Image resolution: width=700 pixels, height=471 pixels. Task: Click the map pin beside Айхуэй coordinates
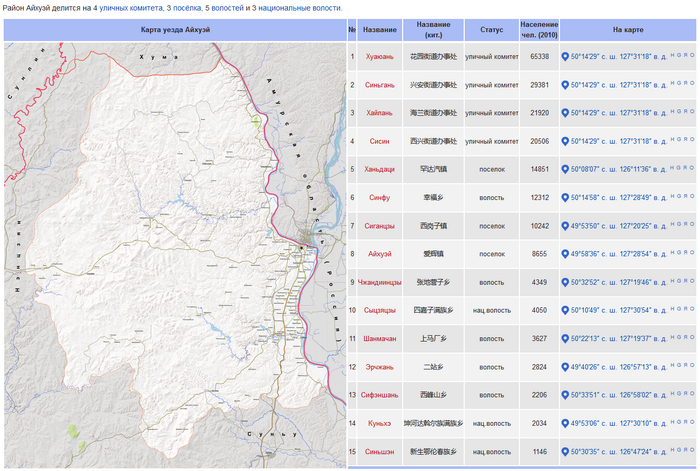[x=565, y=255]
